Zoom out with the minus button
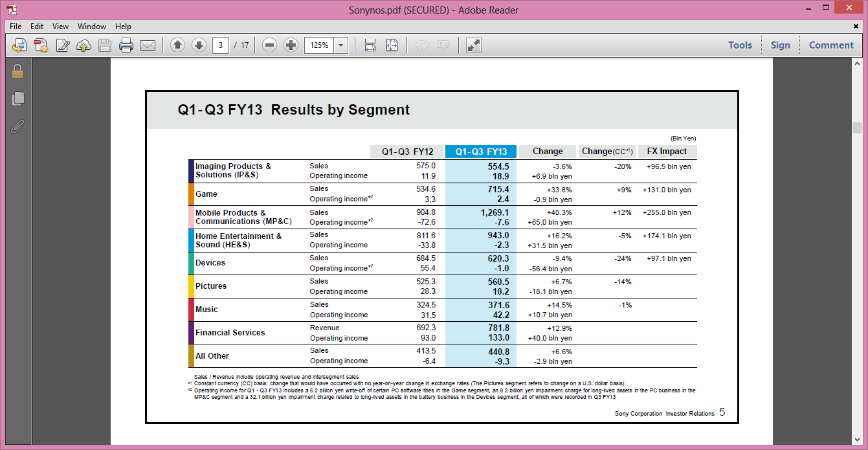 270,45
